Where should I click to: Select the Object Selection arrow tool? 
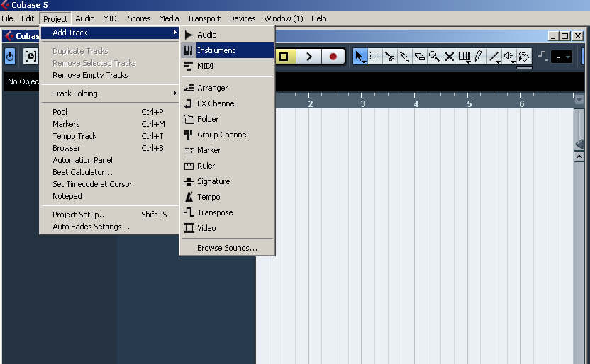point(360,57)
